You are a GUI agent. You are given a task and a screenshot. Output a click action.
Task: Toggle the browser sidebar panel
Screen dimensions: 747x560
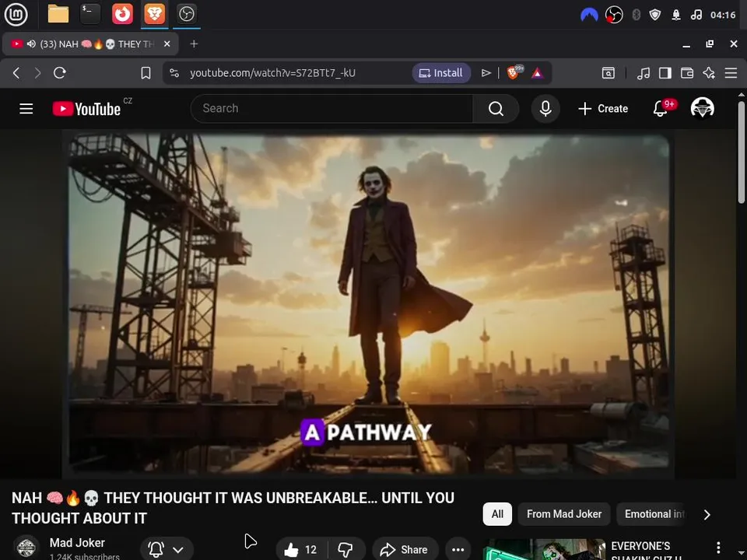click(665, 73)
